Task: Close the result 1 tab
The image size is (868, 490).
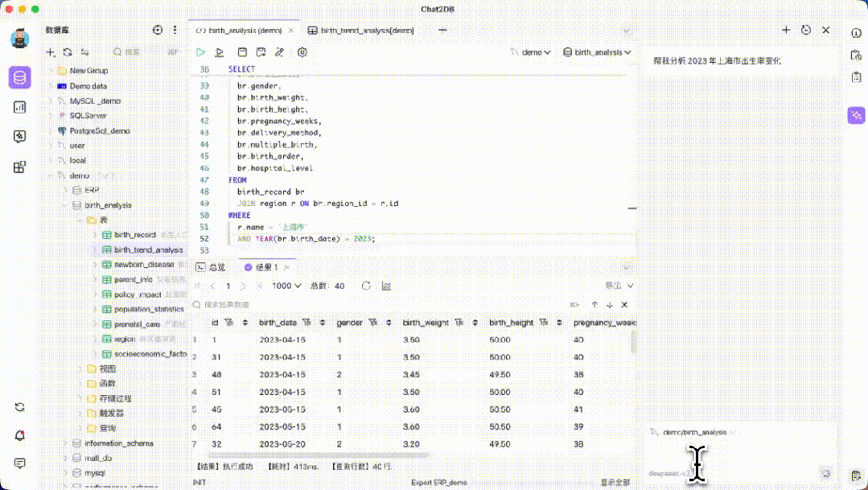Action: point(286,267)
